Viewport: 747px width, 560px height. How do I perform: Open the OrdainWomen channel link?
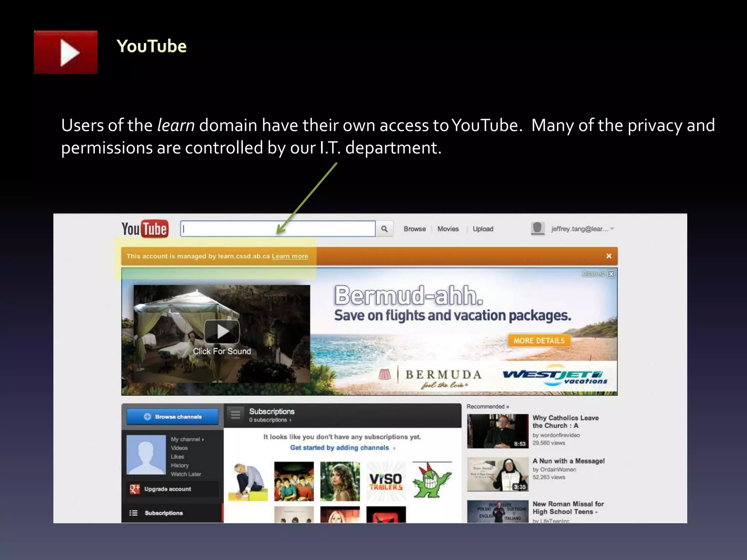558,470
